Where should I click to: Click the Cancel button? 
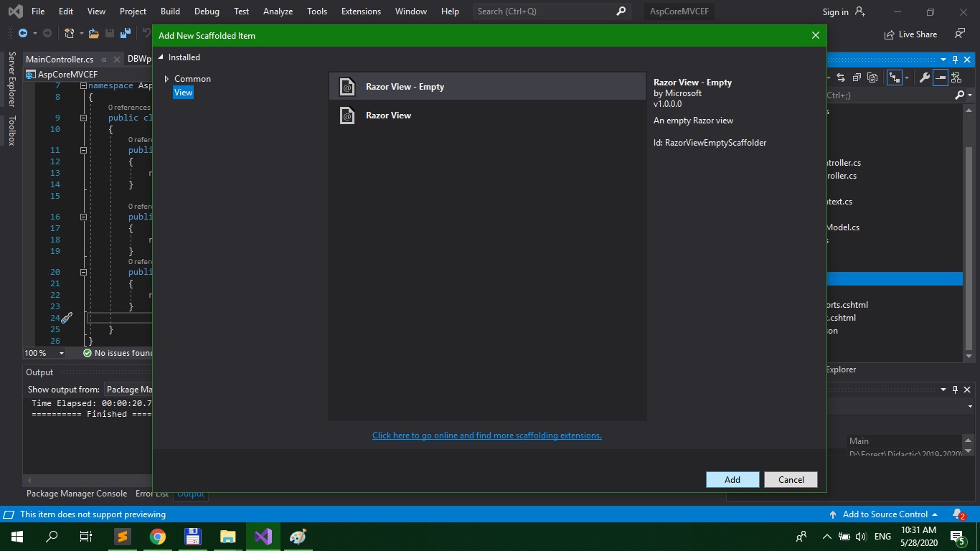[791, 480]
